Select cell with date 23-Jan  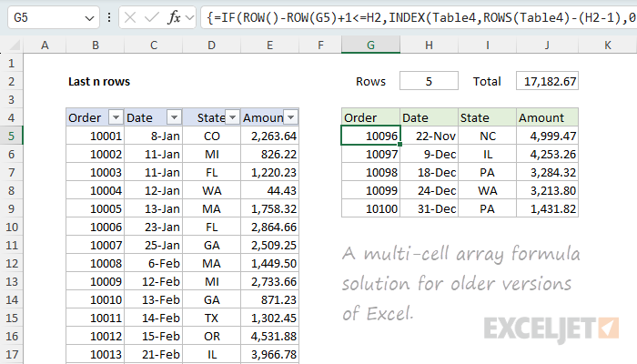[154, 227]
